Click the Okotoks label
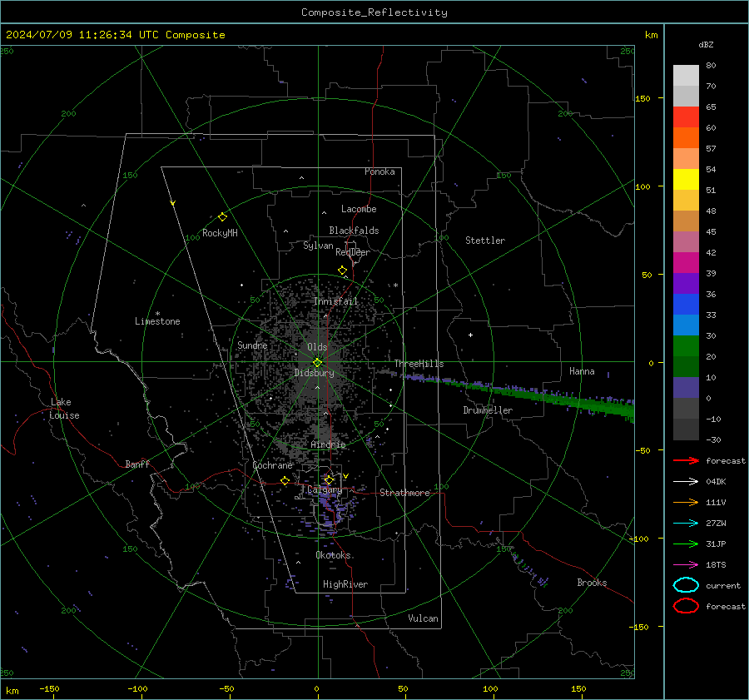 tap(333, 555)
